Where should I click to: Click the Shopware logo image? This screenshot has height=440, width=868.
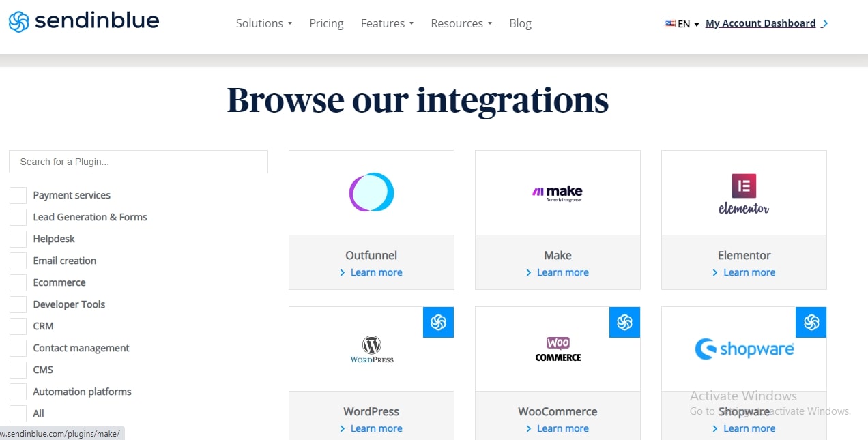pos(744,349)
